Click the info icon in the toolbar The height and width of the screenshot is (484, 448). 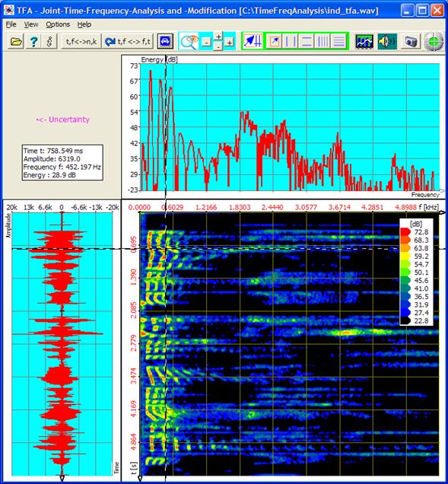point(49,41)
